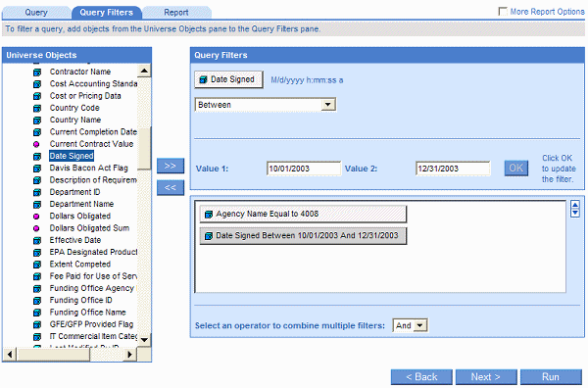588x388 pixels.
Task: Click cube icon in Agency Name filter row
Action: point(209,215)
